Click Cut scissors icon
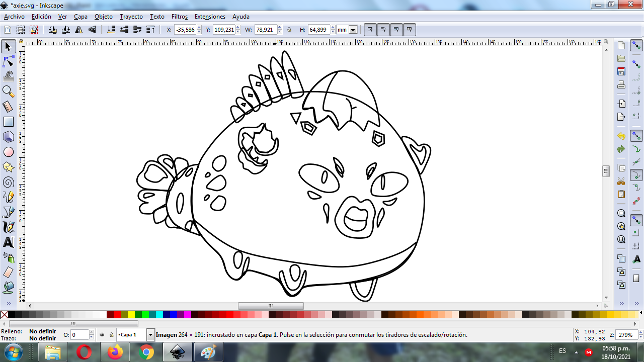Image resolution: width=644 pixels, height=362 pixels. tap(621, 181)
